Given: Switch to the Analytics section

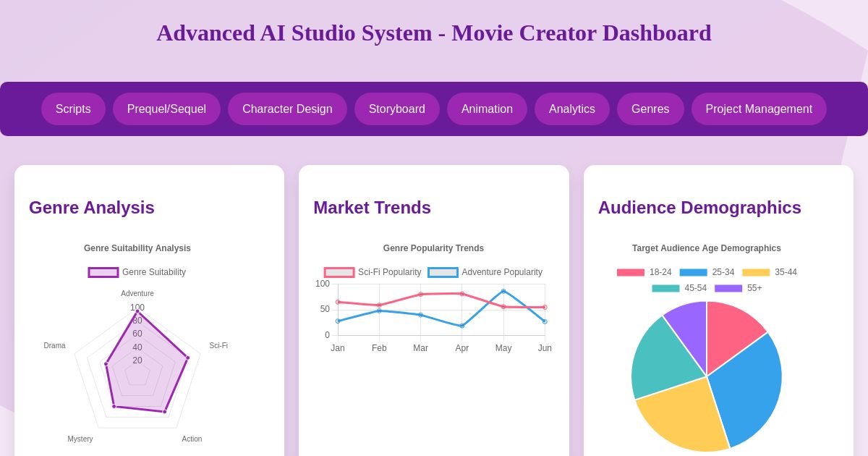Looking at the screenshot, I should tap(571, 109).
